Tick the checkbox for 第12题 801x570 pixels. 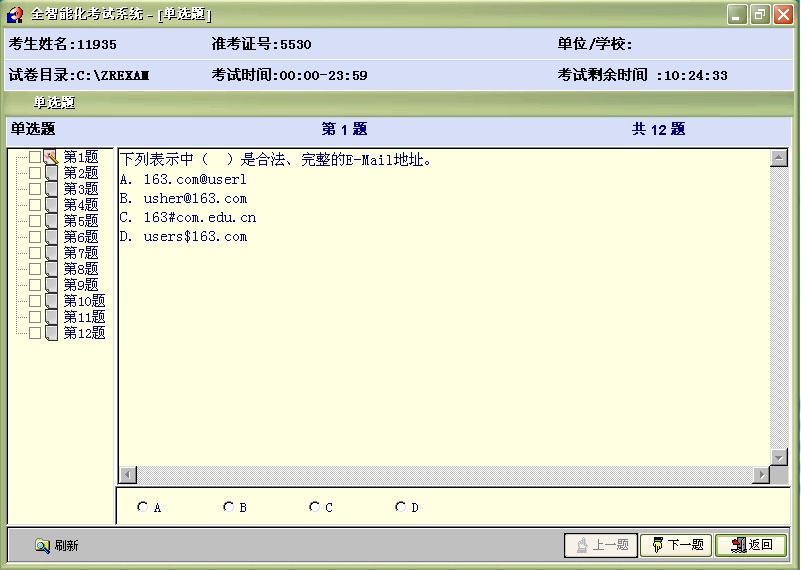[x=35, y=333]
